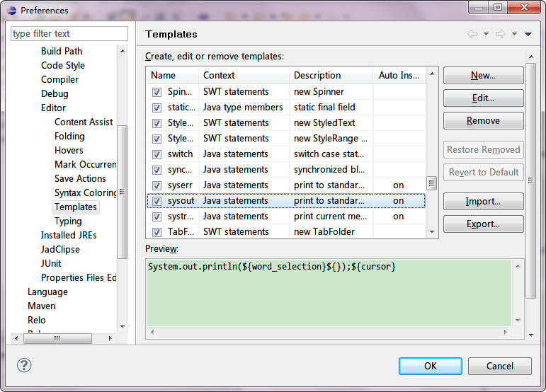
Task: Select Editor in the tree
Action: click(53, 108)
